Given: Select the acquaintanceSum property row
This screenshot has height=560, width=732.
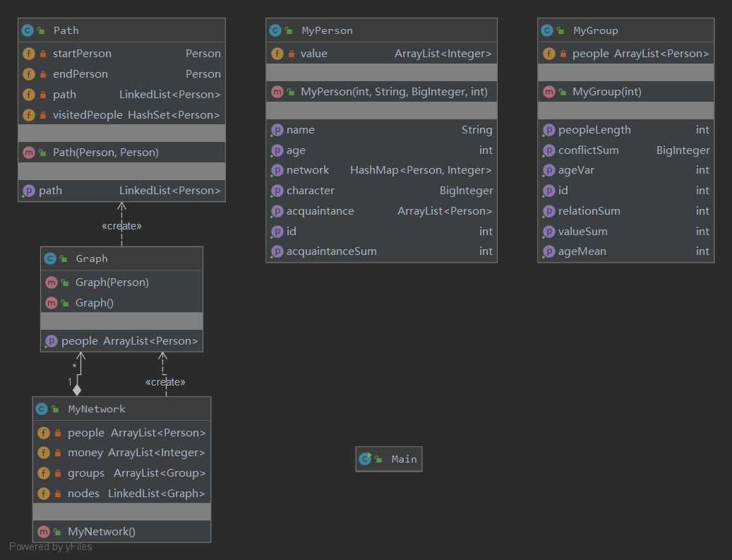Looking at the screenshot, I should [x=381, y=251].
